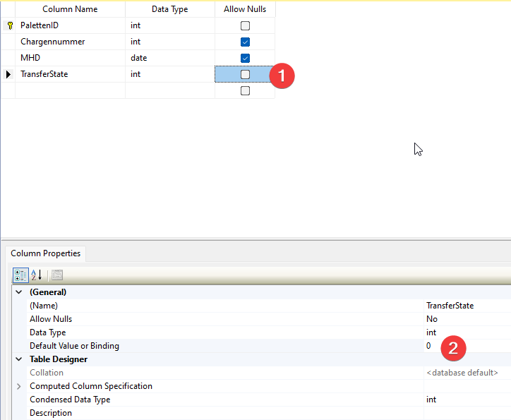Viewport: 511px width, 420px height.
Task: Enable Allow Nulls for PalettenID
Action: (245, 25)
